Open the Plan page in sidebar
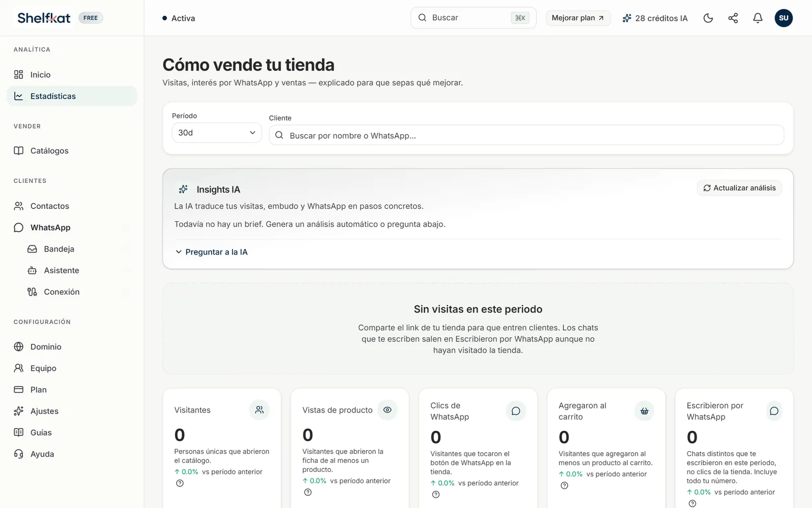Screen dimensions: 812x508 point(72,390)
